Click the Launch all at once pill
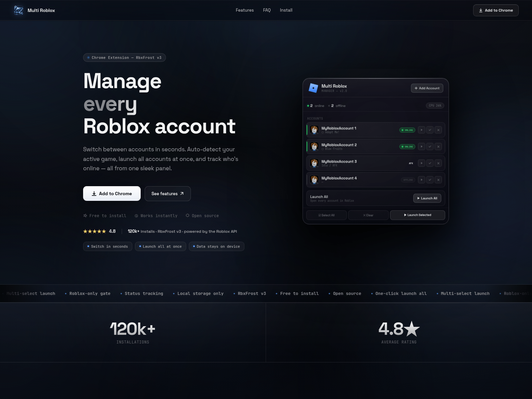532x399 pixels. [161, 246]
